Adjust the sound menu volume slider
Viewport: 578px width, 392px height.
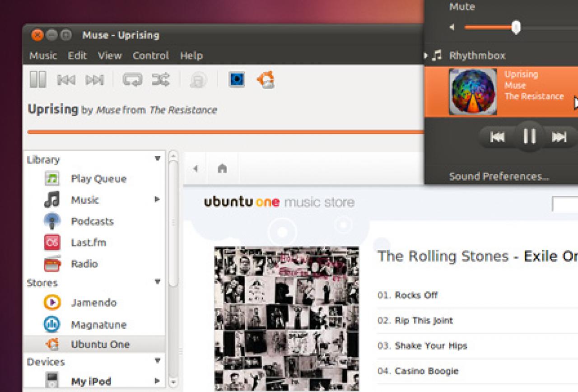pyautogui.click(x=516, y=28)
